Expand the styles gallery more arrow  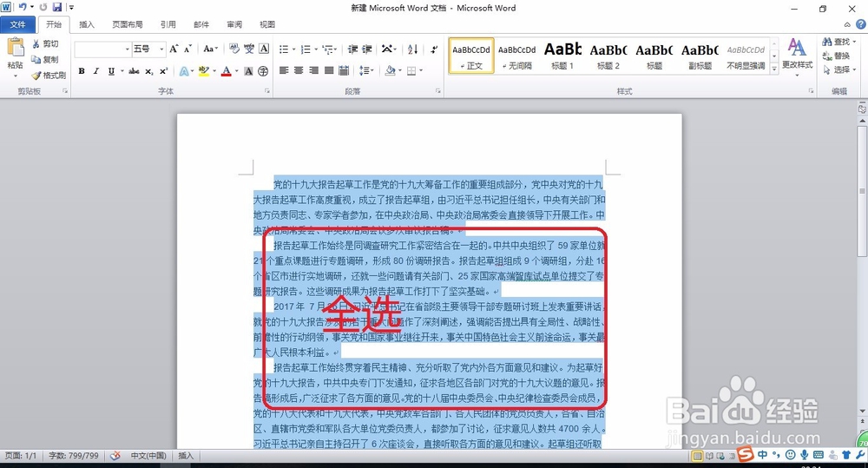[774, 69]
